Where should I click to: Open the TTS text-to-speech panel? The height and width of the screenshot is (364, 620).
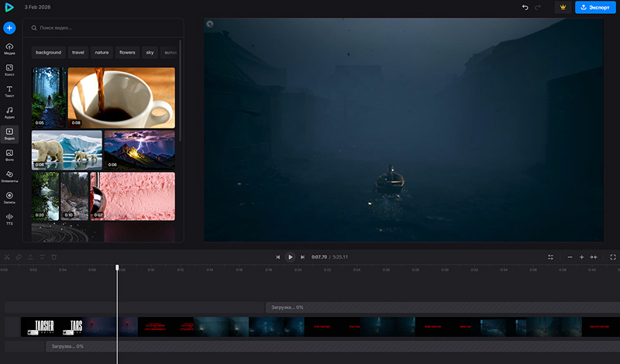click(x=9, y=219)
